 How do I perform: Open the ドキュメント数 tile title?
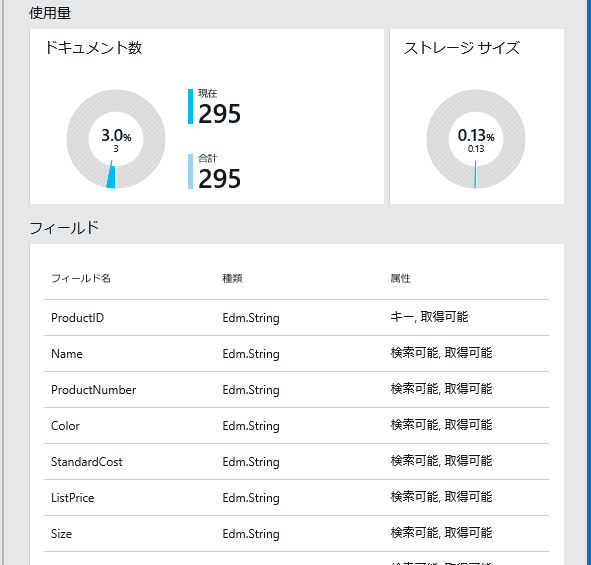(93, 48)
